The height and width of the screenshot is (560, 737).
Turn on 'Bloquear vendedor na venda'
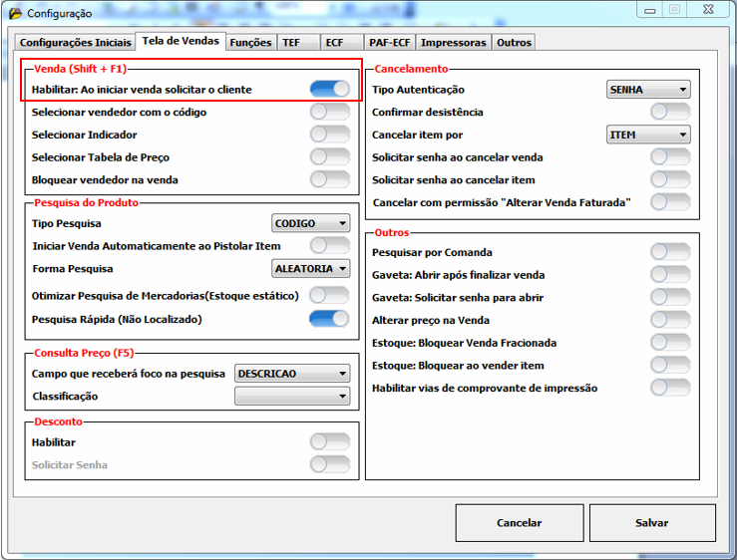coord(329,179)
